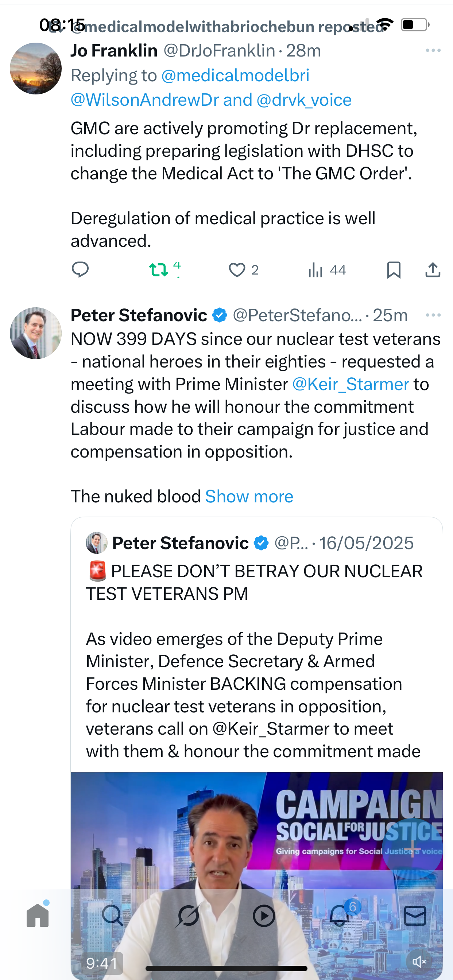
Task: Unmute the Campaign for Social Justice video
Action: click(x=419, y=961)
